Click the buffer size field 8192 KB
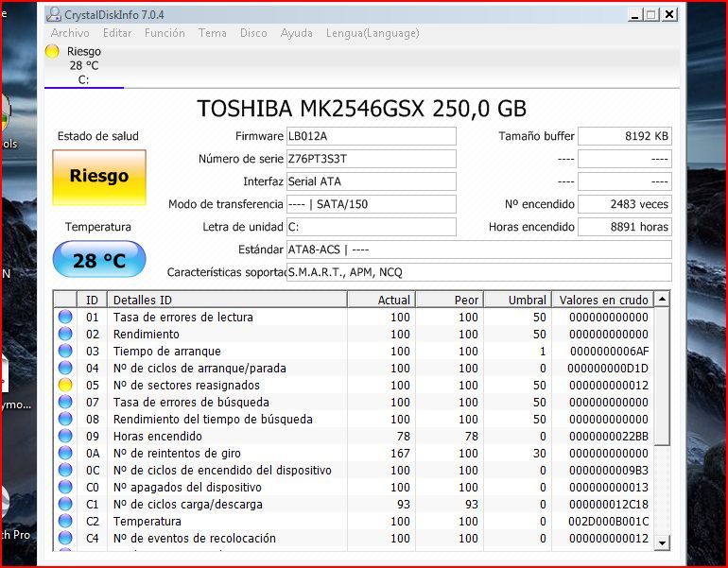Screen dimensions: 728x568 624,136
